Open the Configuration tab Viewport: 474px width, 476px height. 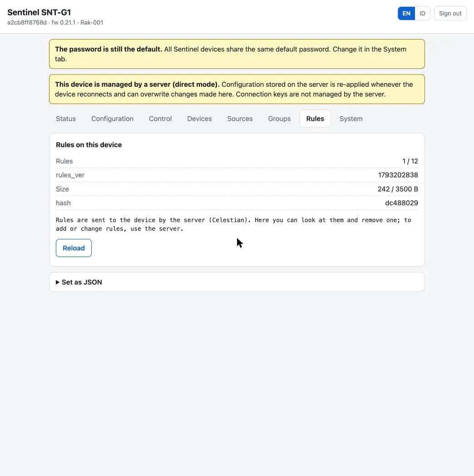pos(112,119)
